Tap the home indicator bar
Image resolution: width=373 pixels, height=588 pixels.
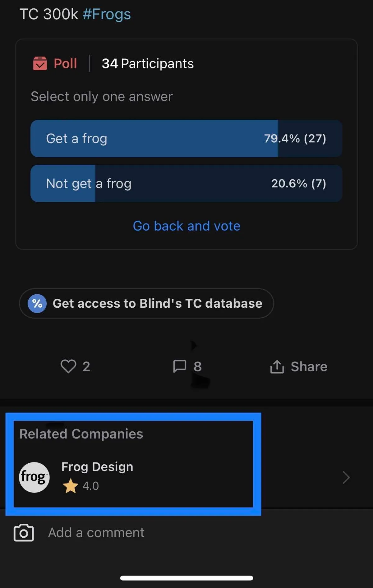[186, 578]
